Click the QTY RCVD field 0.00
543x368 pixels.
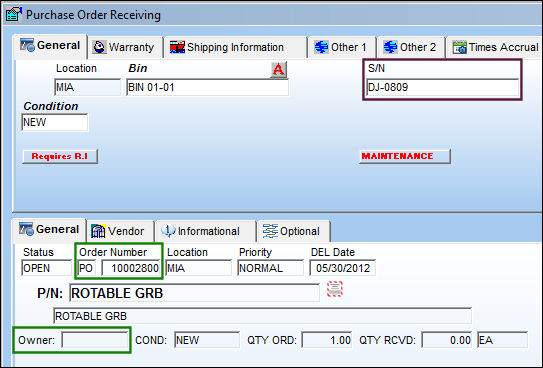(x=446, y=340)
